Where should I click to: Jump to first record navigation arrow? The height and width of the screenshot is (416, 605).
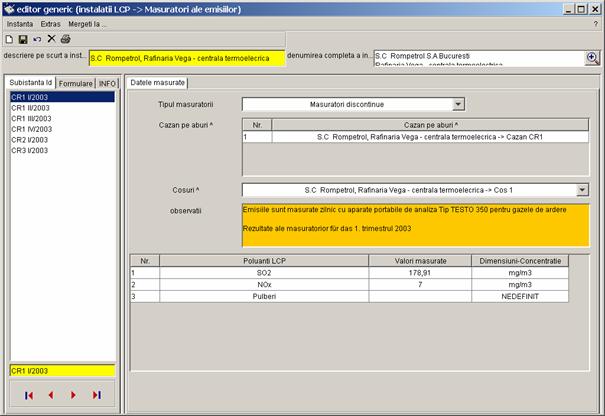[29, 395]
